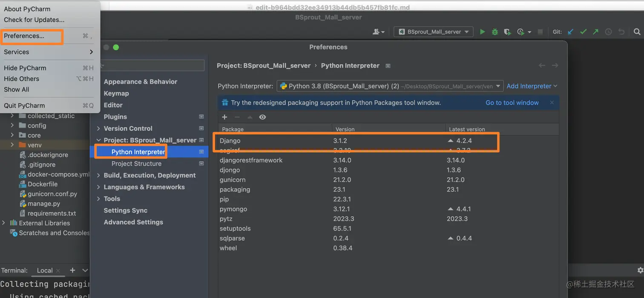Viewport: 644px width, 298px height.
Task: Expand the config folder
Action: click(12, 125)
